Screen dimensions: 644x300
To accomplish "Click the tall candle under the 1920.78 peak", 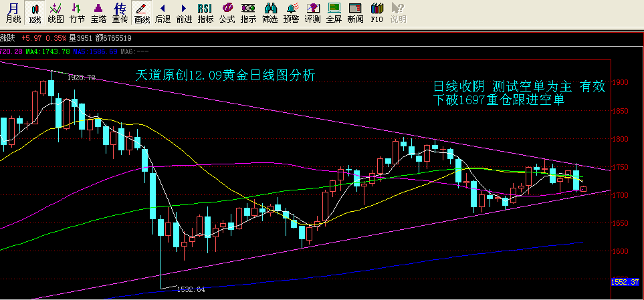I will [x=51, y=88].
